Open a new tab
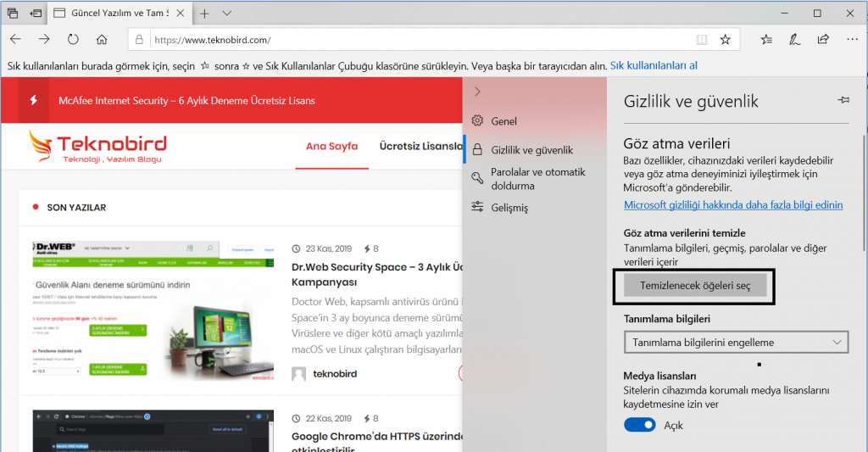 [204, 14]
